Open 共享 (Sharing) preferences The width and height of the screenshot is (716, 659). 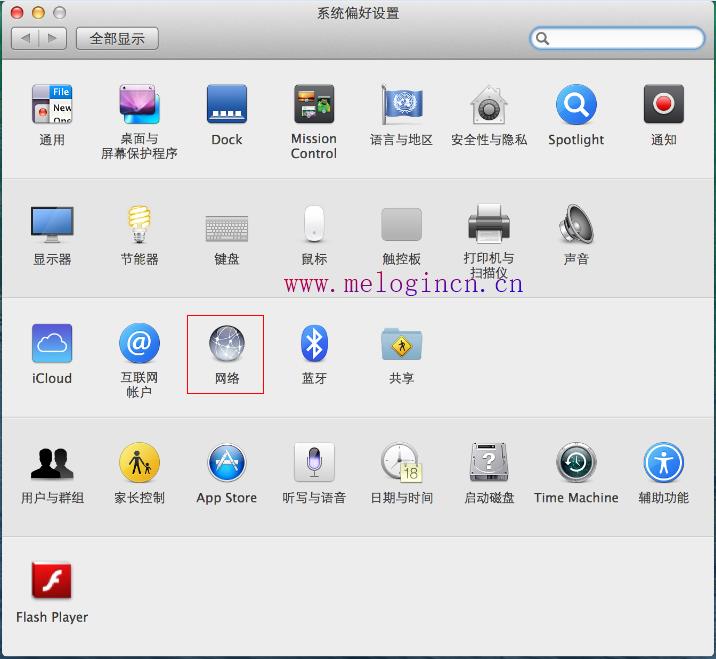click(401, 344)
